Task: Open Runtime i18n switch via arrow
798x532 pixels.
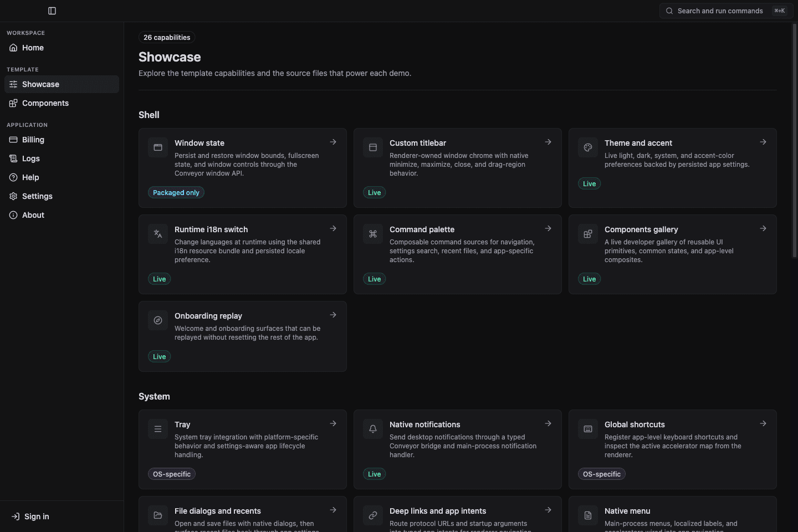Action: (333, 228)
